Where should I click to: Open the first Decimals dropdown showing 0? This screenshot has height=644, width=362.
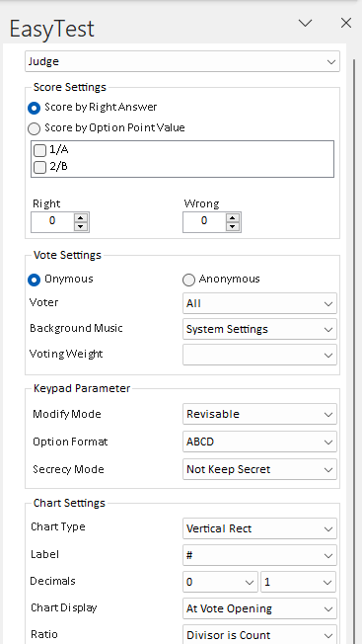coord(220,582)
